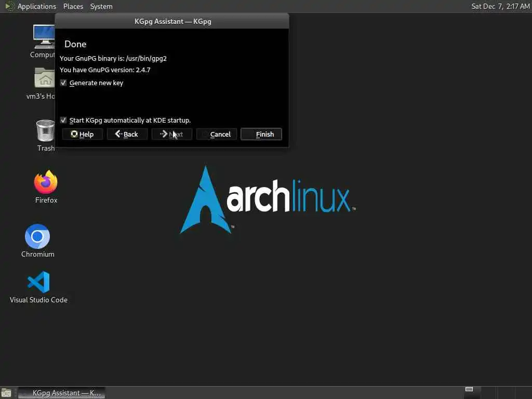This screenshot has height=399, width=532.
Task: Cancel the KGpg Assistant
Action: pyautogui.click(x=217, y=134)
